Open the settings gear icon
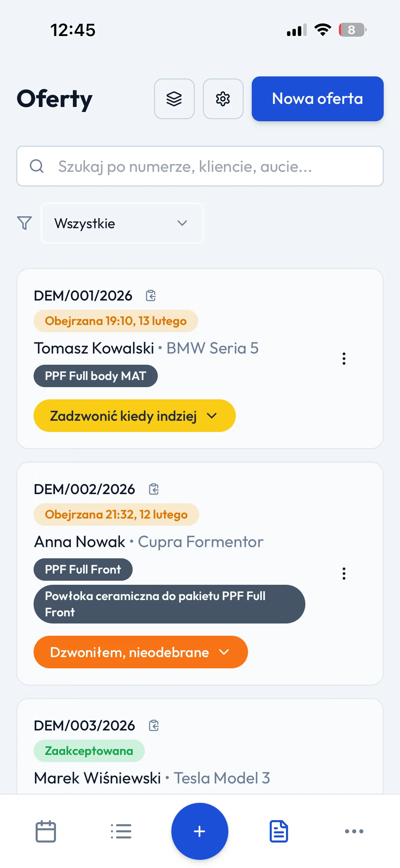 223,99
